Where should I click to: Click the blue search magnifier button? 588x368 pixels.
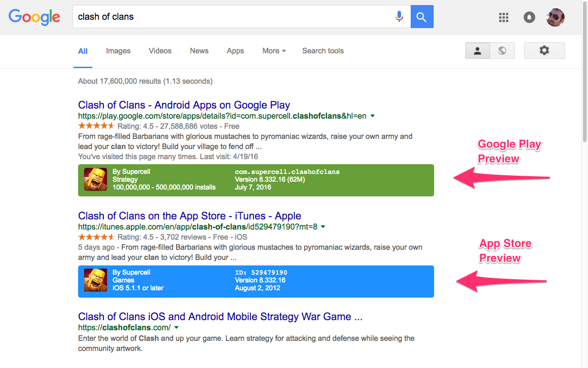pos(421,17)
